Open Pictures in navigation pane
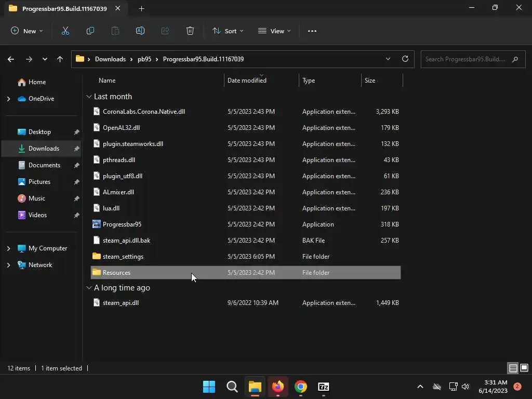This screenshot has height=399, width=532. pos(39,182)
